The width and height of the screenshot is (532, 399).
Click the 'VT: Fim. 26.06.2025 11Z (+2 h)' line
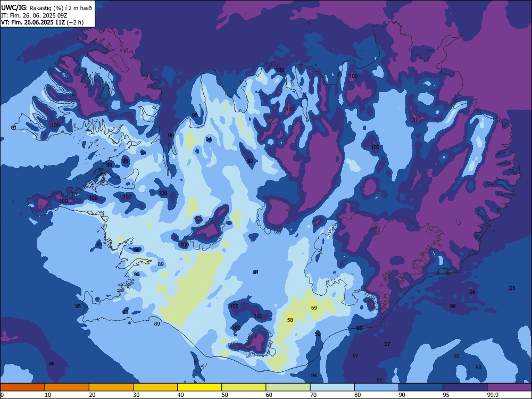(x=42, y=23)
